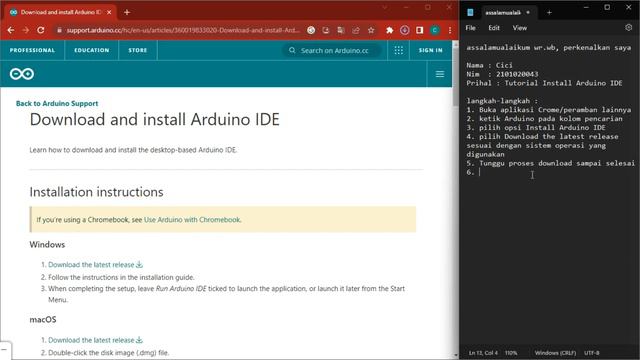
Task: Open the Notepad File menu
Action: (471, 28)
